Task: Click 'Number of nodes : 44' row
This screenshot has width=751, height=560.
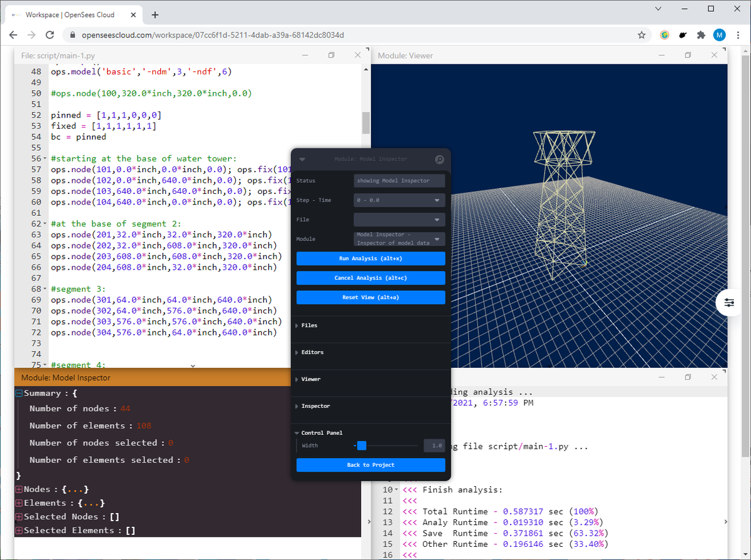Action: pyautogui.click(x=79, y=409)
